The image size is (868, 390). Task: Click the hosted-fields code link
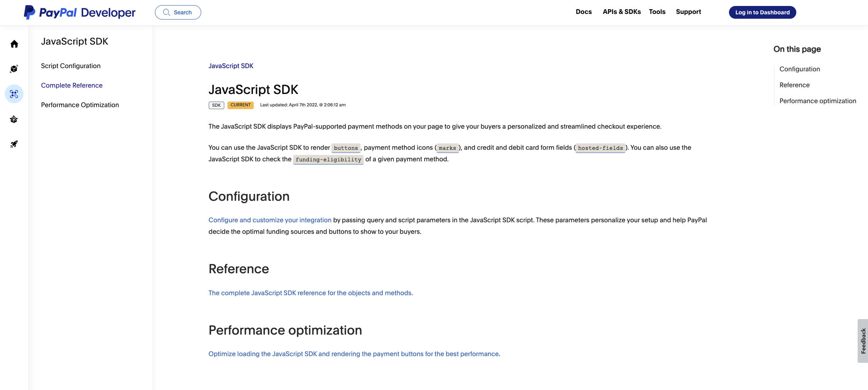pos(600,148)
